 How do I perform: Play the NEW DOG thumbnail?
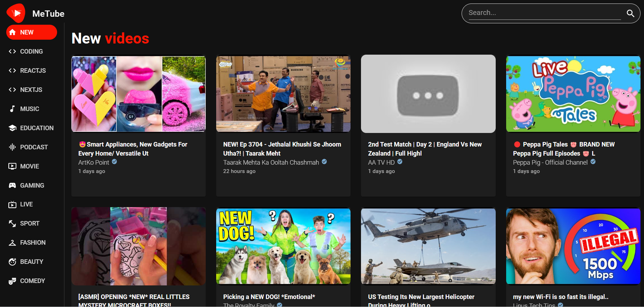pos(283,246)
